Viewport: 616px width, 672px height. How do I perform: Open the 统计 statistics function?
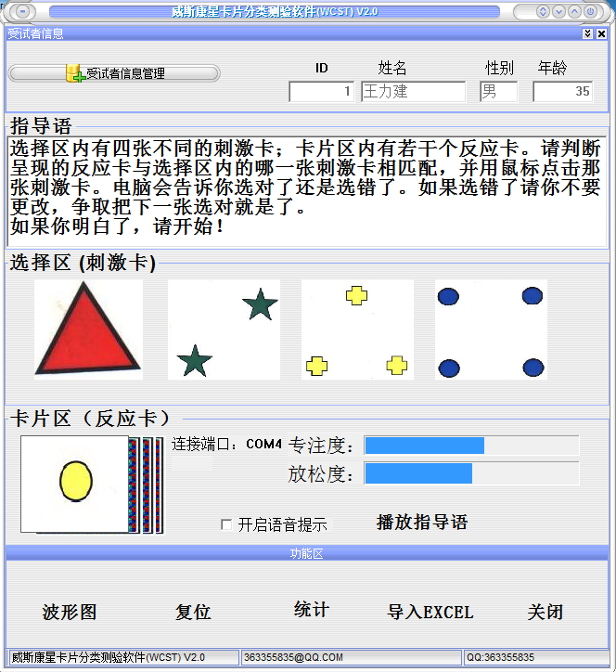(312, 610)
